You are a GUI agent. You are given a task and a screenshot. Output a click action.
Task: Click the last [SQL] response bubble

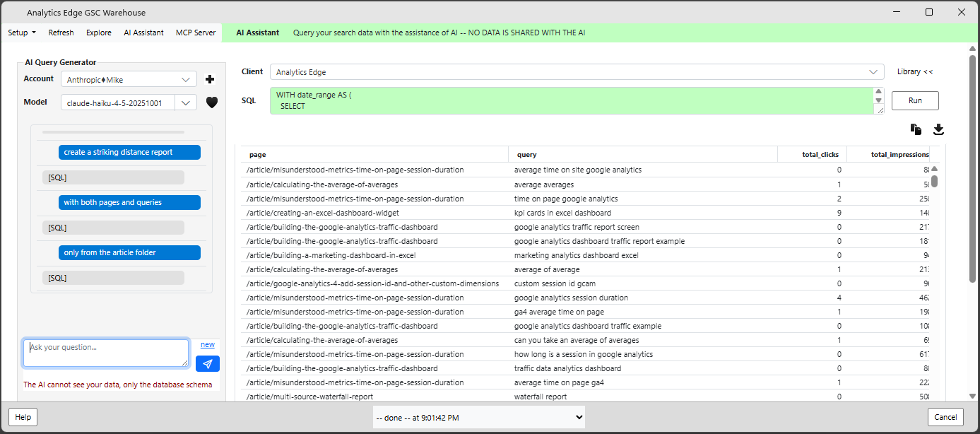(113, 278)
